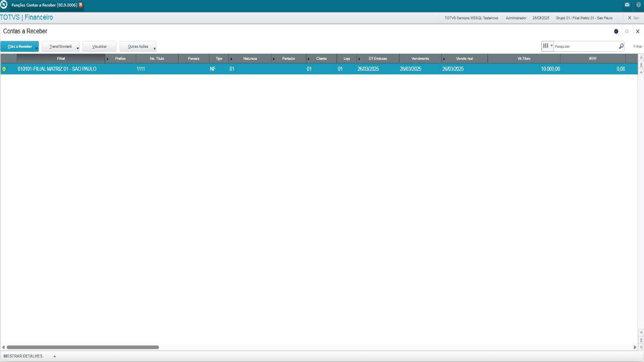Click the Sair exit button
This screenshot has height=362, width=644.
[633, 18]
